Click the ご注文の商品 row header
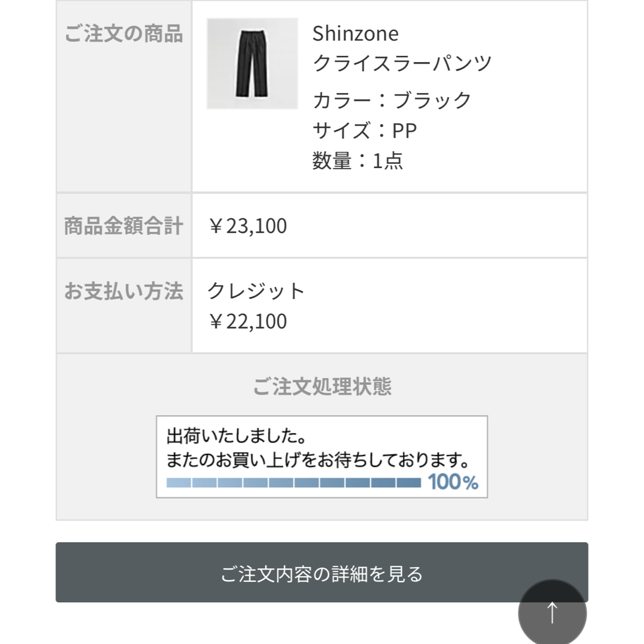The width and height of the screenshot is (644, 644). point(123,33)
